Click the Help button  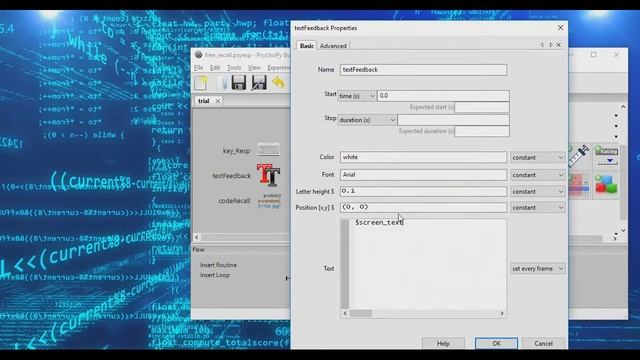[443, 343]
